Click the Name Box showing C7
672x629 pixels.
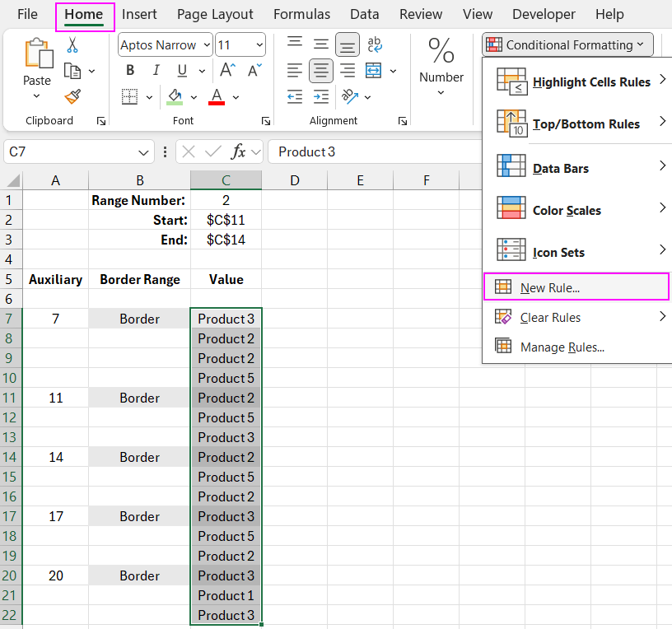click(70, 151)
